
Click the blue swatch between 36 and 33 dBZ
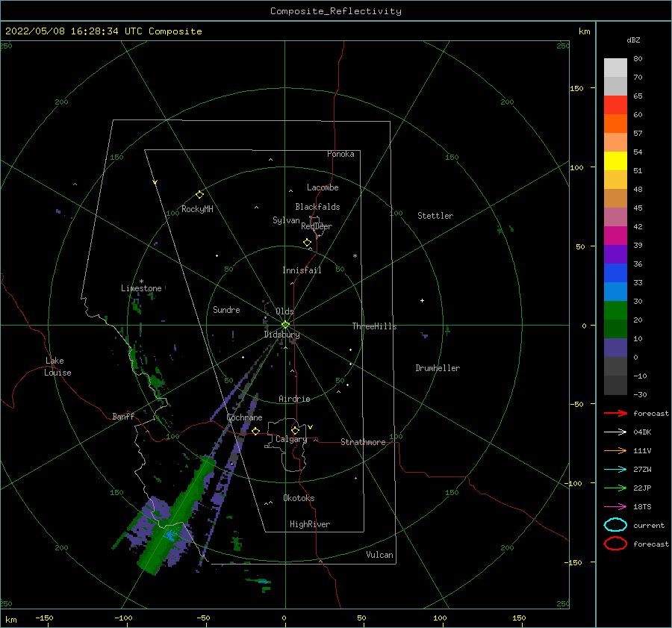[615, 273]
